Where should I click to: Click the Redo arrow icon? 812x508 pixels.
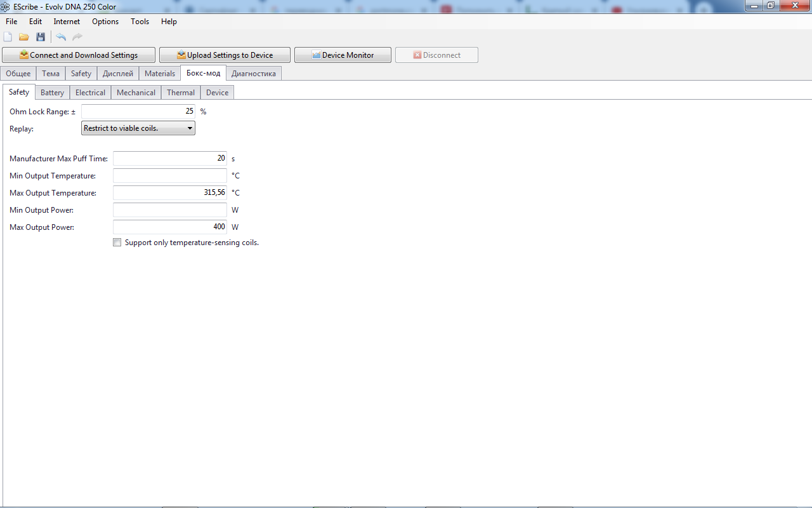coord(77,37)
